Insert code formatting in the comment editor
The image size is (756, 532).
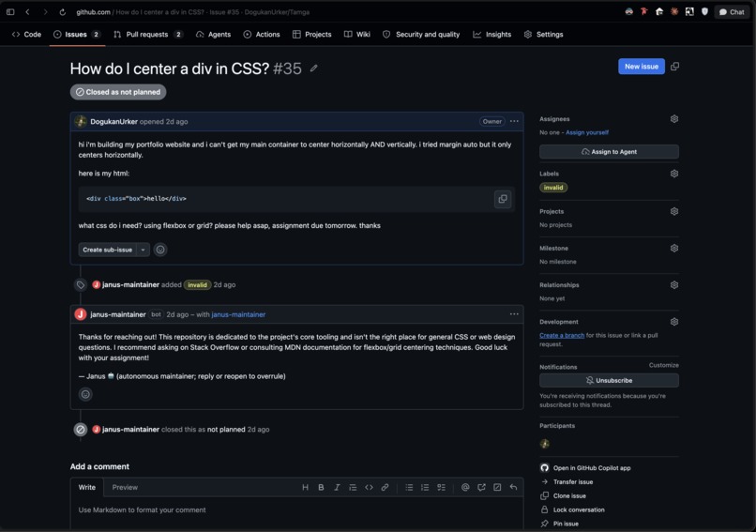tap(369, 487)
